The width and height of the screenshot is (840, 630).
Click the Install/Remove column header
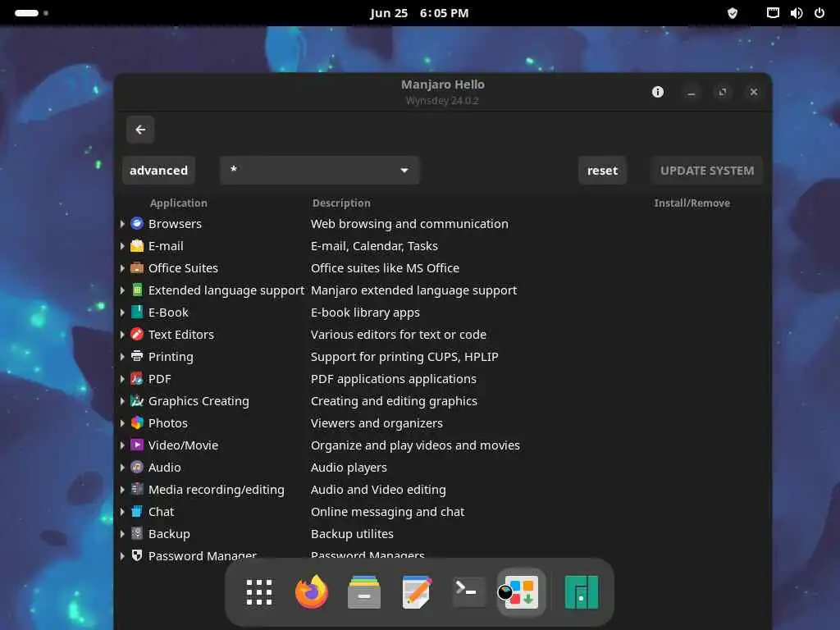[692, 203]
